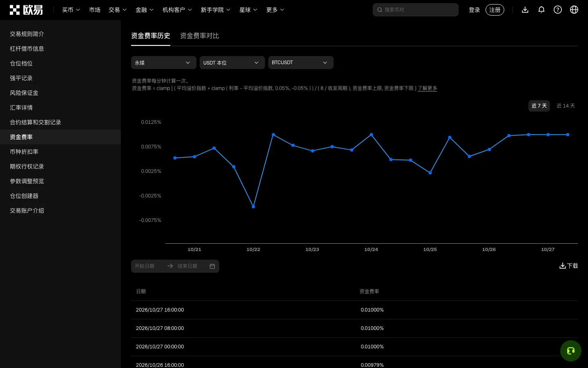This screenshot has width=588, height=368.
Task: Open the 市场 navigation item
Action: click(95, 10)
